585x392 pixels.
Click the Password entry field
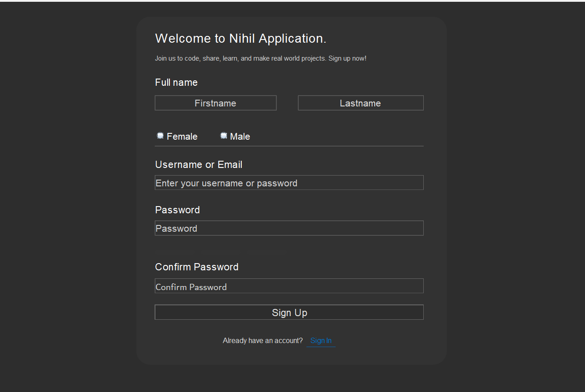pos(289,228)
